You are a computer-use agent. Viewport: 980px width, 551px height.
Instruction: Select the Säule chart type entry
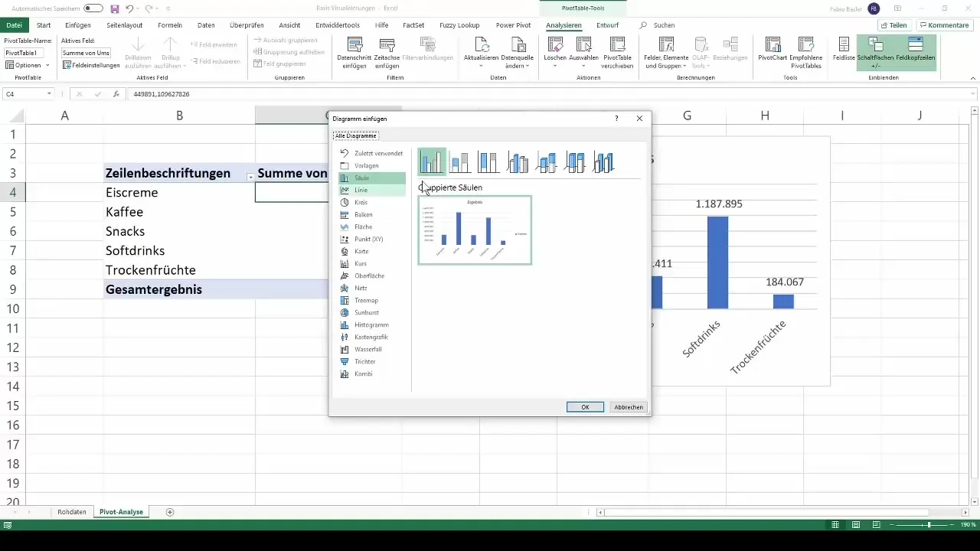click(x=371, y=178)
